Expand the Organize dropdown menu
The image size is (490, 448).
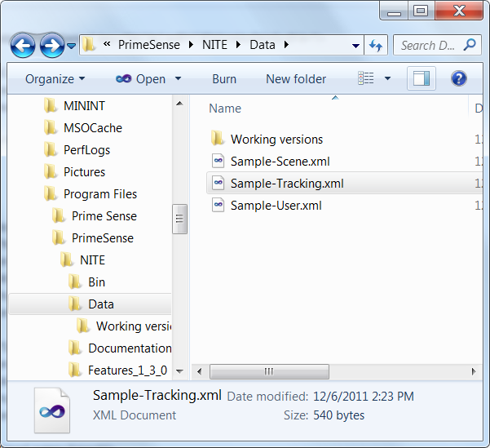coord(55,79)
